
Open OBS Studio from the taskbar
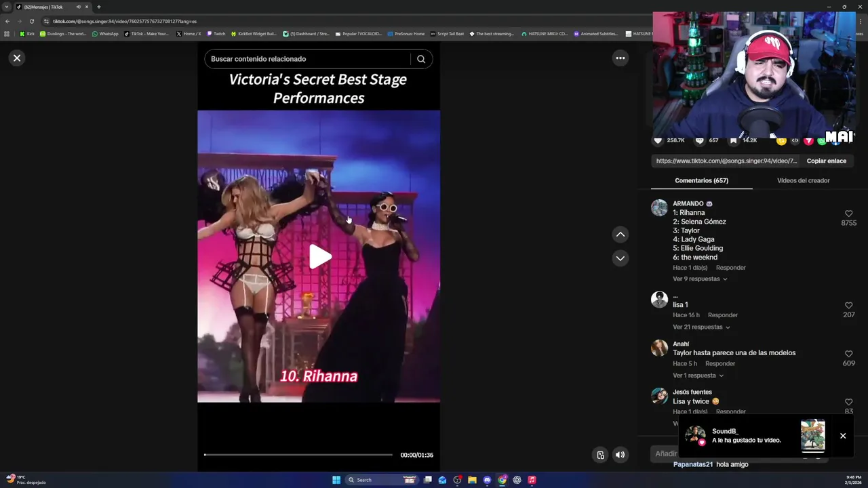pyautogui.click(x=457, y=480)
